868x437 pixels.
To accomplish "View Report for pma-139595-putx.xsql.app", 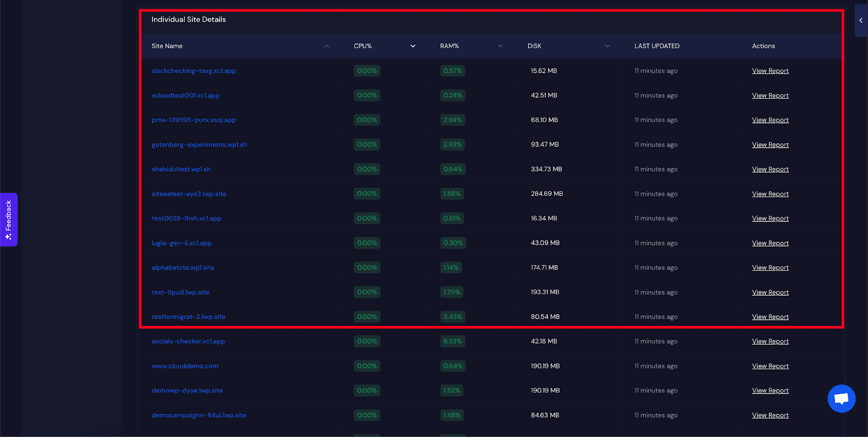I will 770,120.
